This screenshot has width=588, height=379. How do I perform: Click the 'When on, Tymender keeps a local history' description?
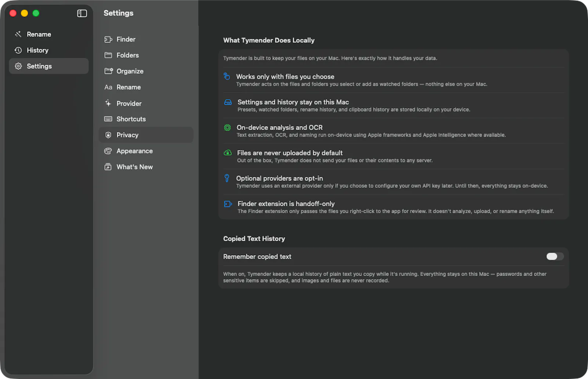point(385,277)
